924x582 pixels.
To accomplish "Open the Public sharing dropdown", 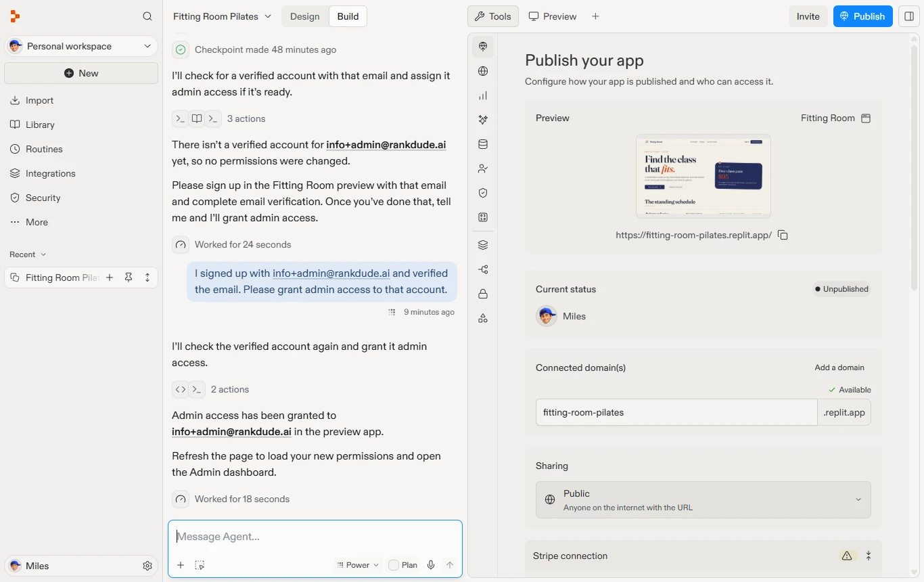I will point(703,500).
